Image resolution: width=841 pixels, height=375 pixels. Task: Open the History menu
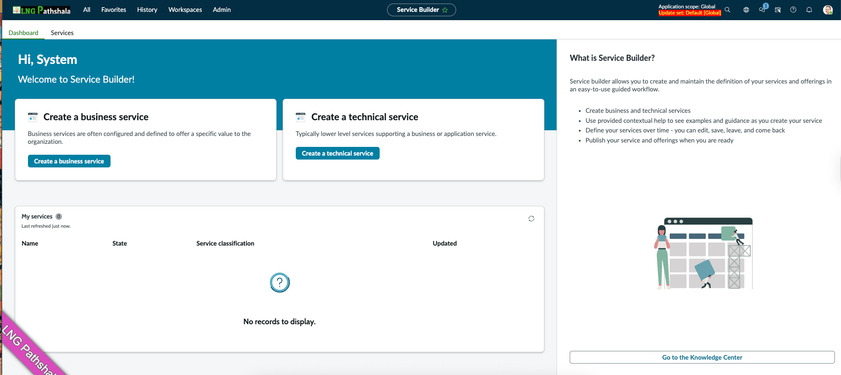147,10
